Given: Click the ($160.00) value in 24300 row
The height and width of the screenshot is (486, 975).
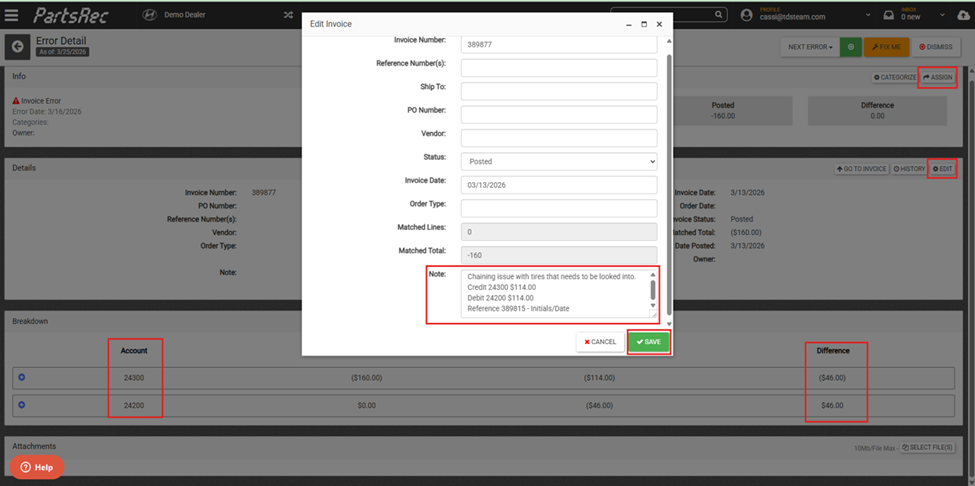Looking at the screenshot, I should tap(366, 377).
